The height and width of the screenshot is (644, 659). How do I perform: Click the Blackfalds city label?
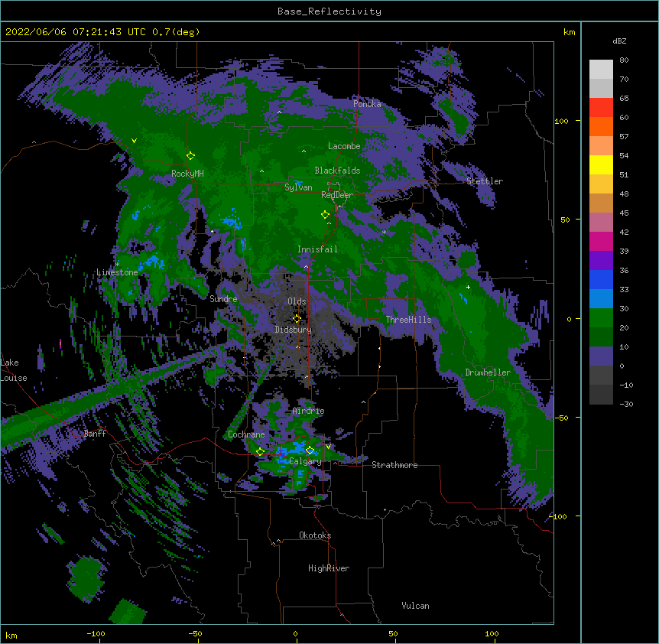tap(337, 171)
